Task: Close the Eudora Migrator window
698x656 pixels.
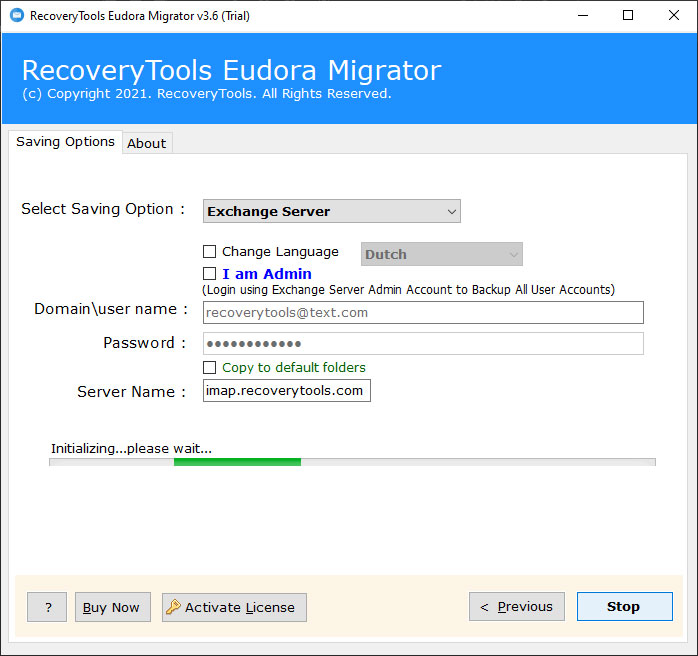Action: 674,16
